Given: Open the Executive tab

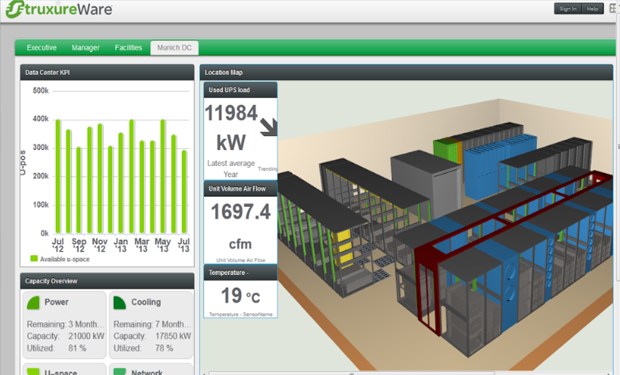Looking at the screenshot, I should click(x=42, y=48).
